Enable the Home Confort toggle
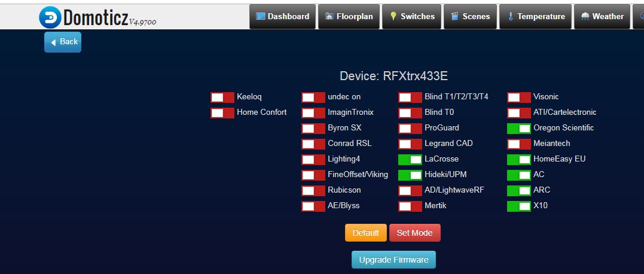Viewport: 644px width, 274px height. [222, 113]
